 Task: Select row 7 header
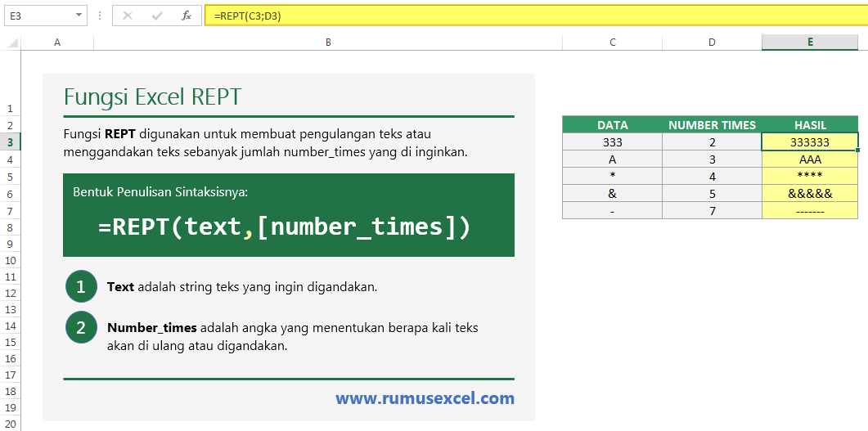click(x=11, y=211)
